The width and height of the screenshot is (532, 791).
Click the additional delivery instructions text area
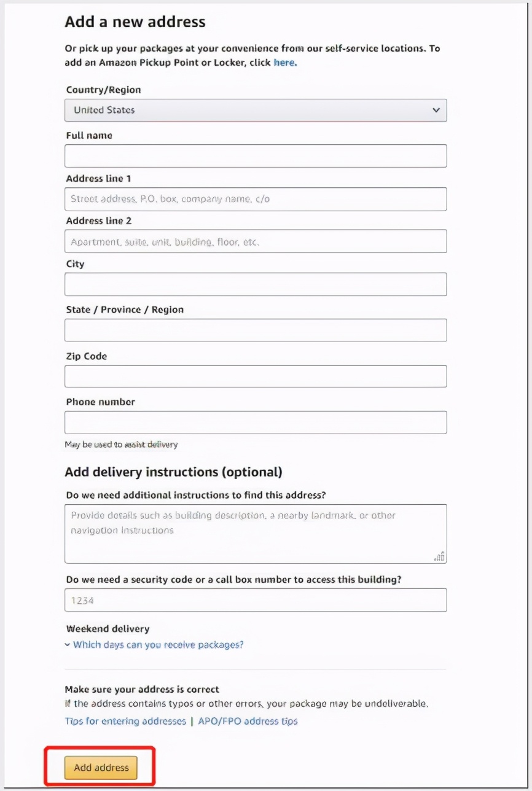[x=255, y=534]
